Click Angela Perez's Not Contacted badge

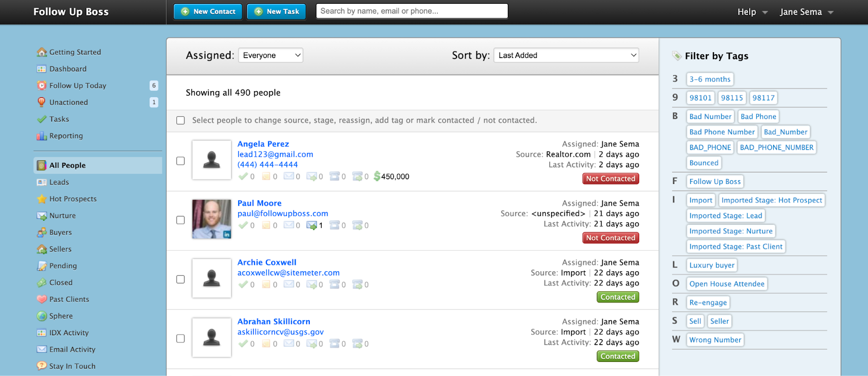610,179
